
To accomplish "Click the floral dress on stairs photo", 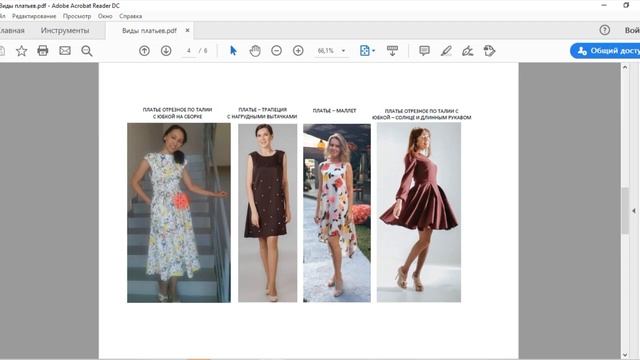I will click(x=179, y=213).
